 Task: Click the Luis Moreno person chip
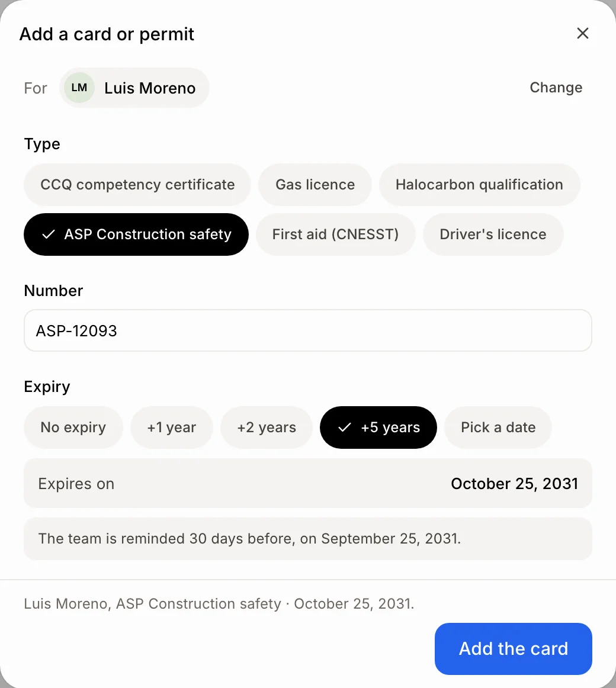coord(134,88)
